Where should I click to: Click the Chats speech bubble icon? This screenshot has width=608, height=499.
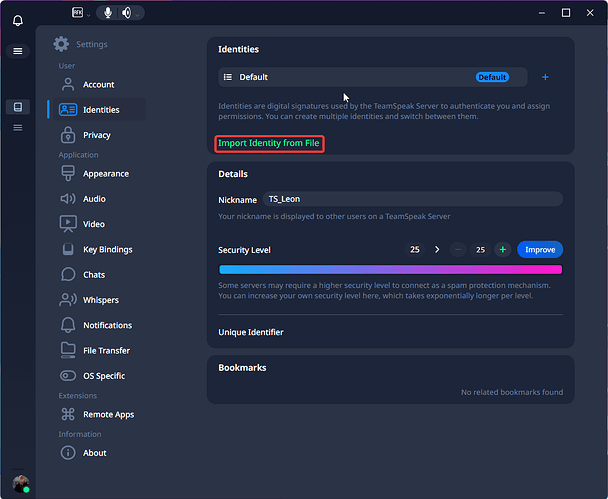click(x=68, y=275)
